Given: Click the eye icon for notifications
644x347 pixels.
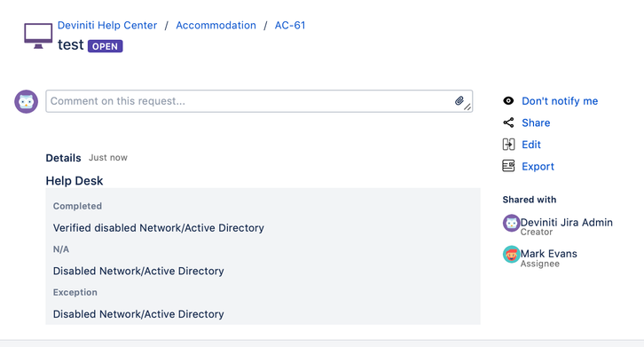Looking at the screenshot, I should (508, 101).
